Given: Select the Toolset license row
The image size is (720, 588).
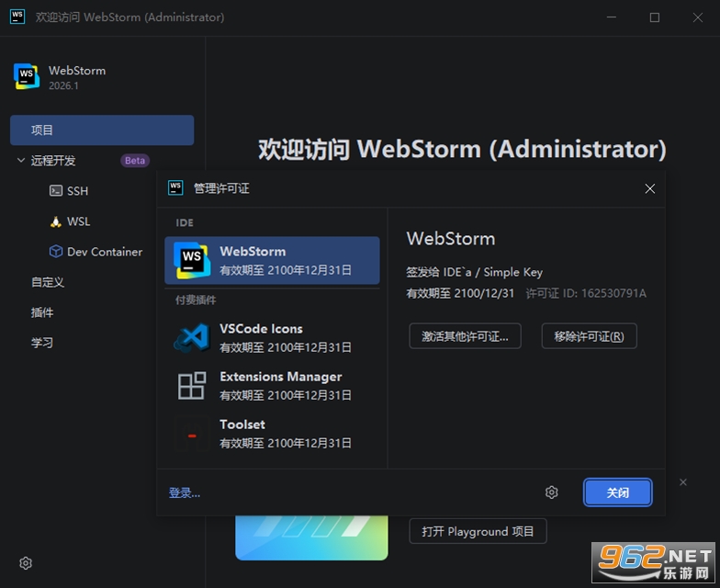Looking at the screenshot, I should coord(272,434).
